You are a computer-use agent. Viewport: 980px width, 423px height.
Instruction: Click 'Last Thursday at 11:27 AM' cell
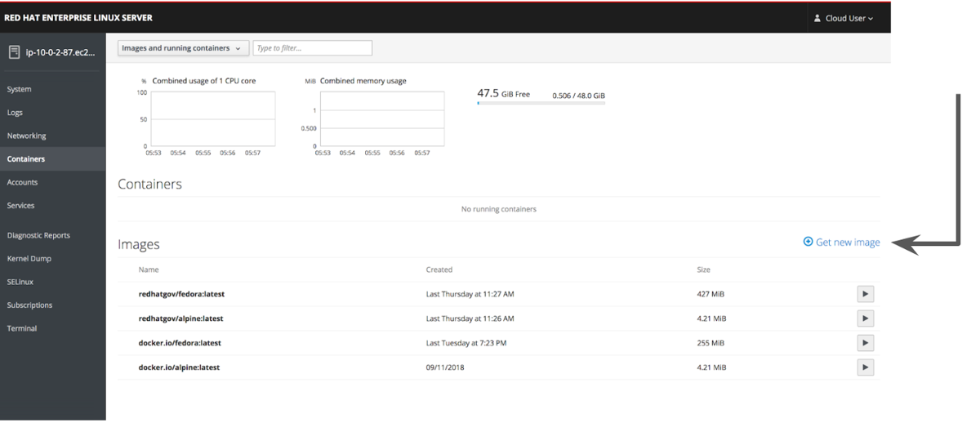point(470,294)
